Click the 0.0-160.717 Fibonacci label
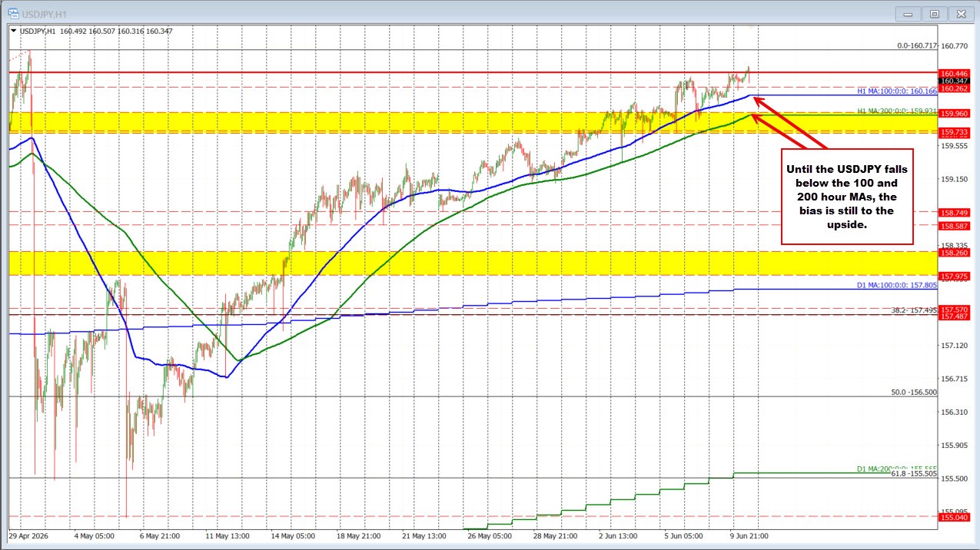 click(x=917, y=45)
